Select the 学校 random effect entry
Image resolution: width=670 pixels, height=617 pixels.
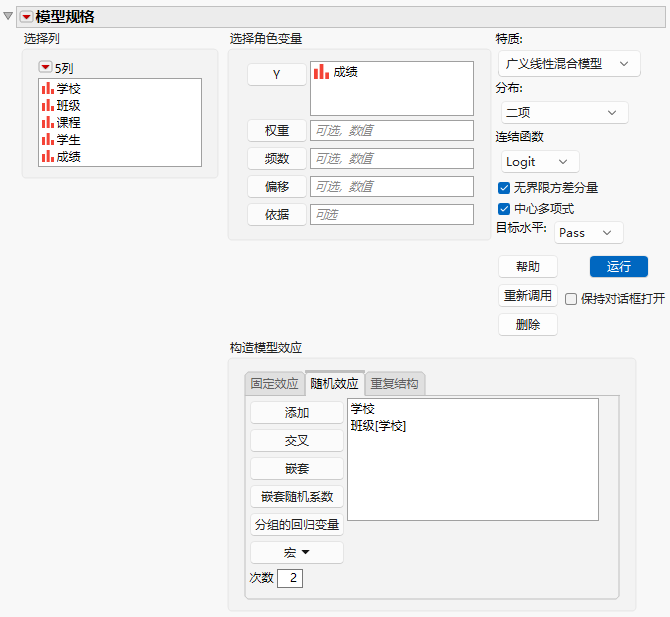coord(362,409)
